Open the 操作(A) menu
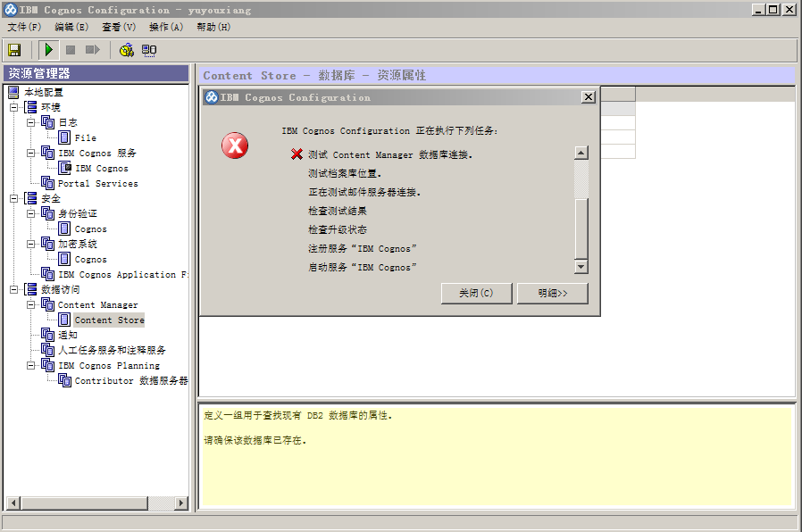Screen dimensions: 802x532 (166, 27)
